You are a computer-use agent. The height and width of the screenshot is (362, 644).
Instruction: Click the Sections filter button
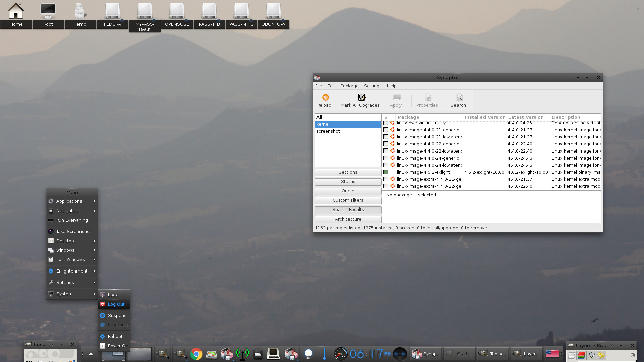348,172
